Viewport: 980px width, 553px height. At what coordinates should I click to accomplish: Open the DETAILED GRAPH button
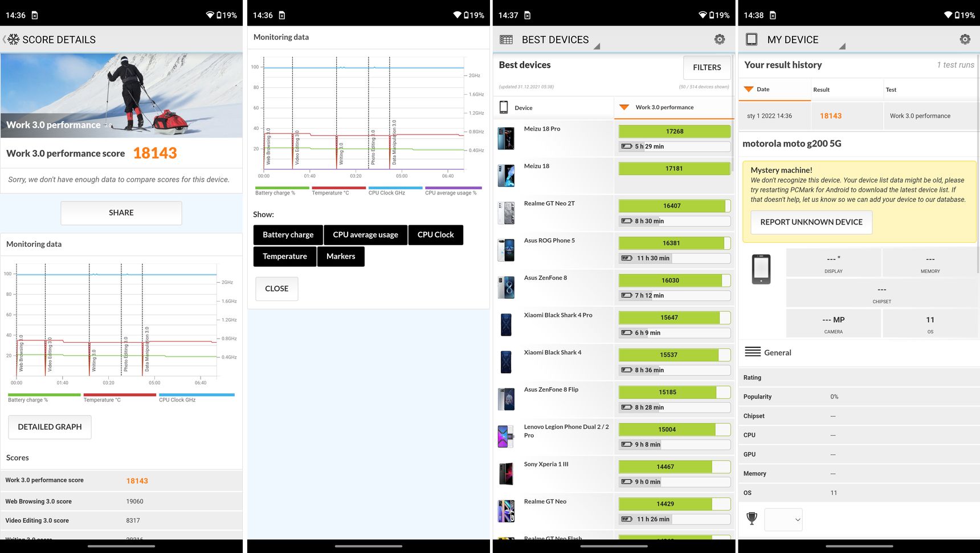pyautogui.click(x=50, y=427)
